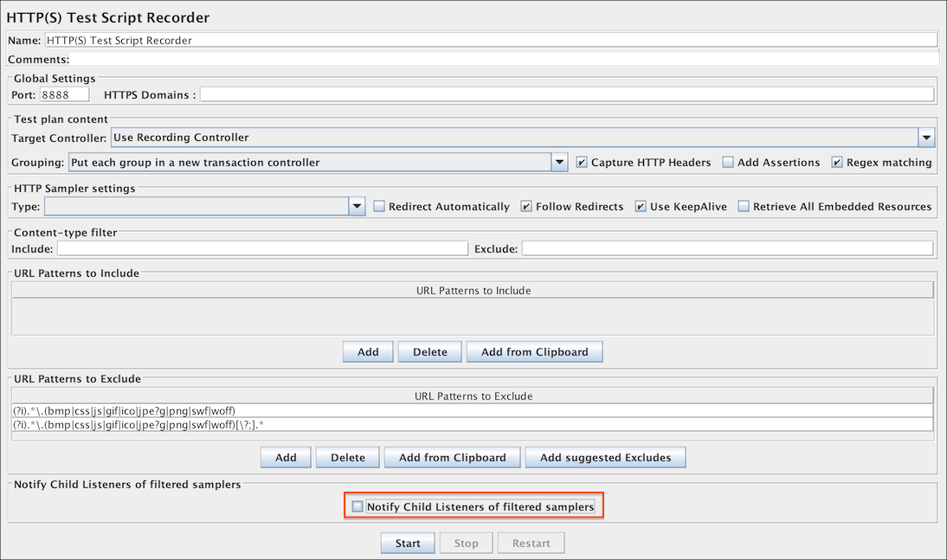947x560 pixels.
Task: Enable Redirect Automatically option
Action: click(x=380, y=207)
